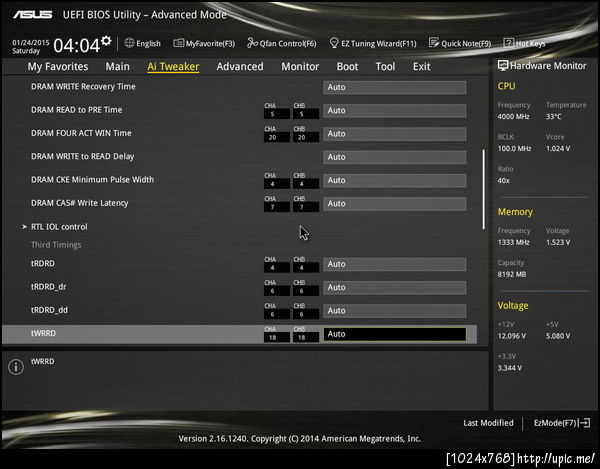
Task: Open the Tool tab
Action: [x=385, y=67]
